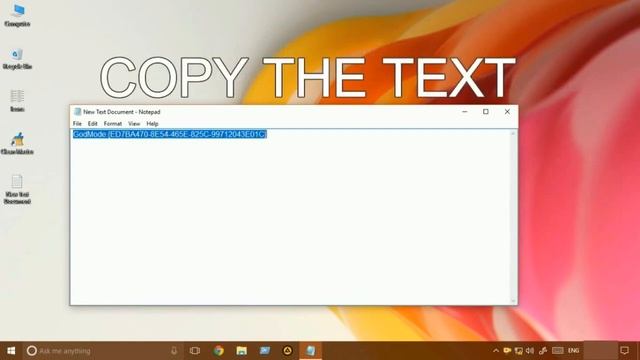Open the yellow circular app on the taskbar
Image resolution: width=640 pixels, height=360 pixels.
coord(287,351)
